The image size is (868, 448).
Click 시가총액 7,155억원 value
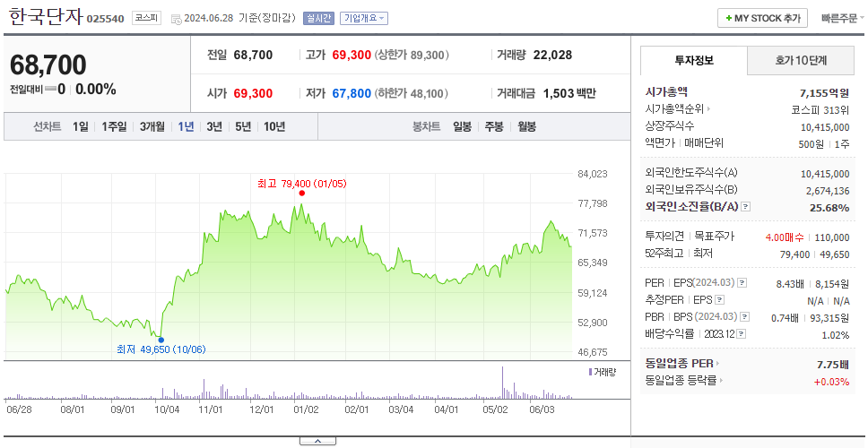click(x=824, y=93)
